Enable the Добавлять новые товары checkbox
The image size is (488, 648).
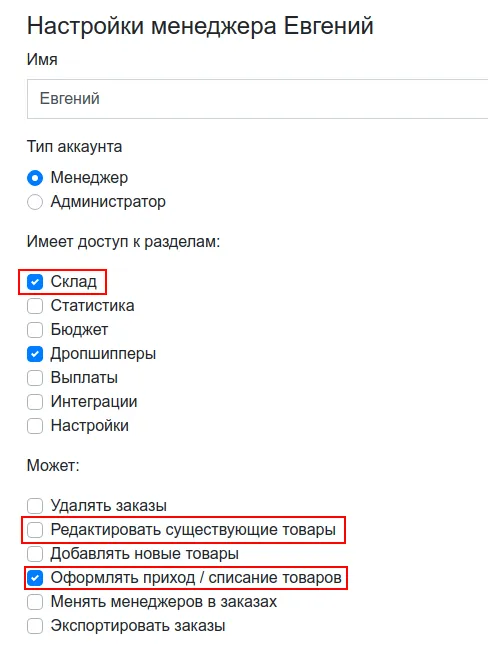[x=35, y=554]
